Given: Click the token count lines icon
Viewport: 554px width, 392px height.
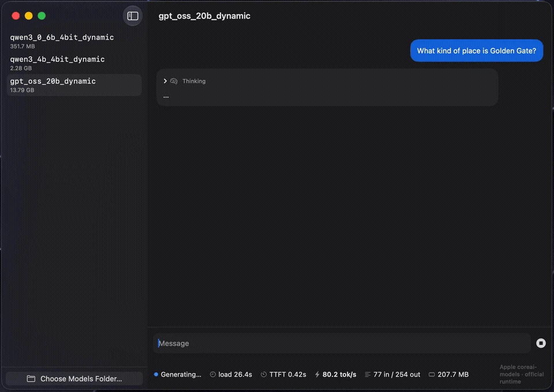Looking at the screenshot, I should point(368,374).
